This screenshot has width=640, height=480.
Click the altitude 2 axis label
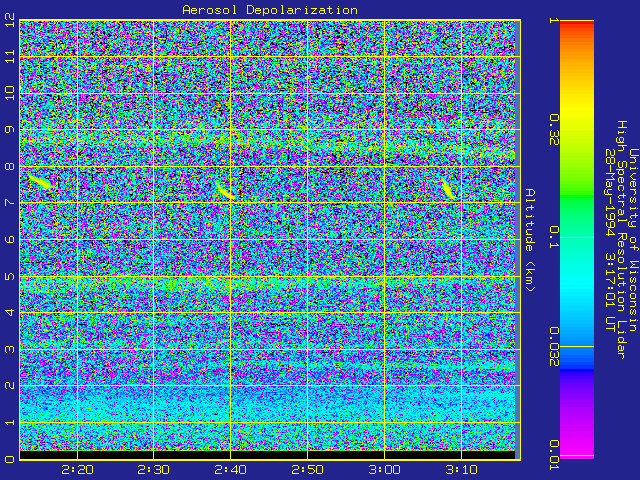pos(10,385)
